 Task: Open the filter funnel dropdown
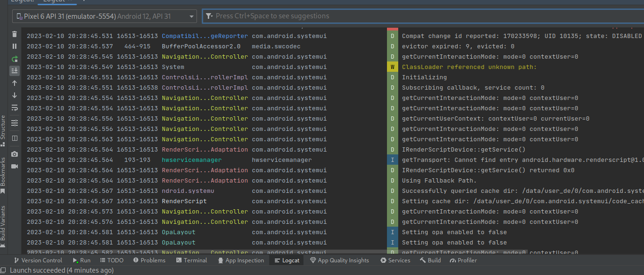[x=209, y=15]
